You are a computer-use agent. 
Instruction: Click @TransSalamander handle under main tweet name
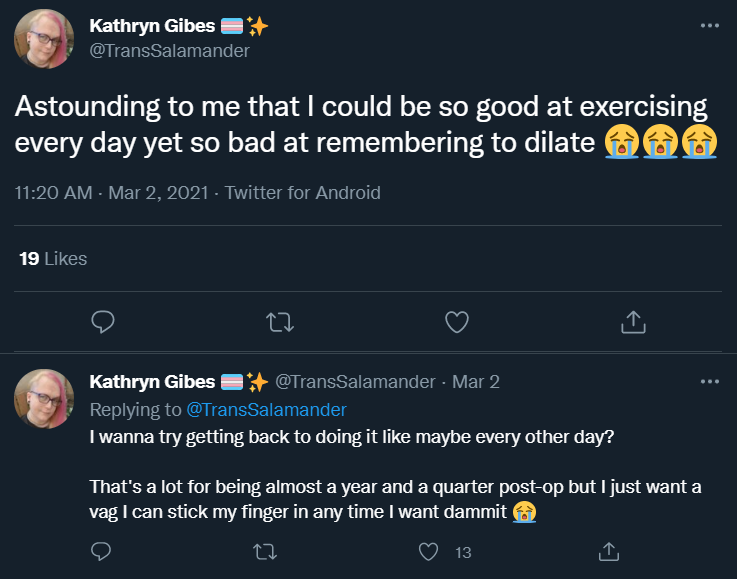(x=169, y=51)
